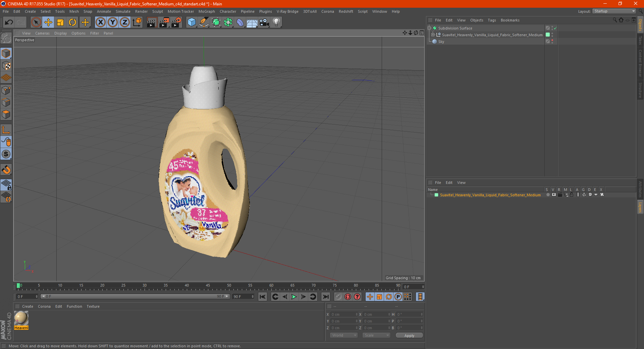Collapse the Subdivision Surface tree item
The height and width of the screenshot is (349, 644).
(429, 28)
